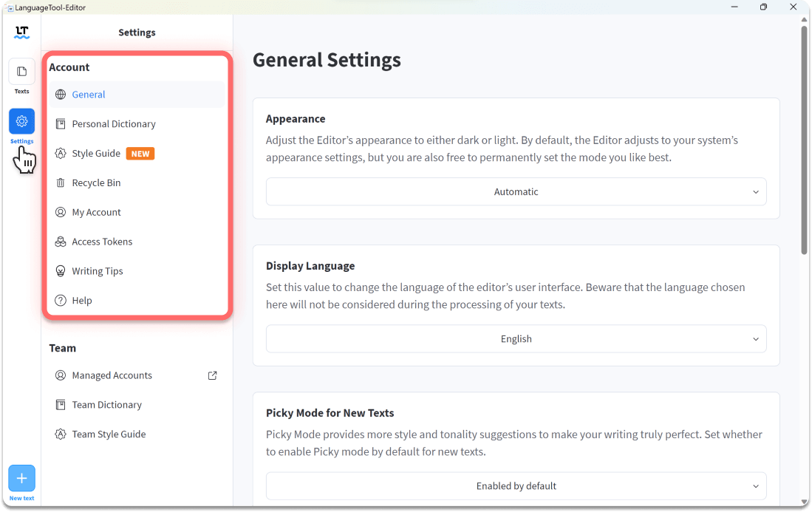Click the scrollbar up arrow
This screenshot has width=812, height=512.
click(804, 20)
